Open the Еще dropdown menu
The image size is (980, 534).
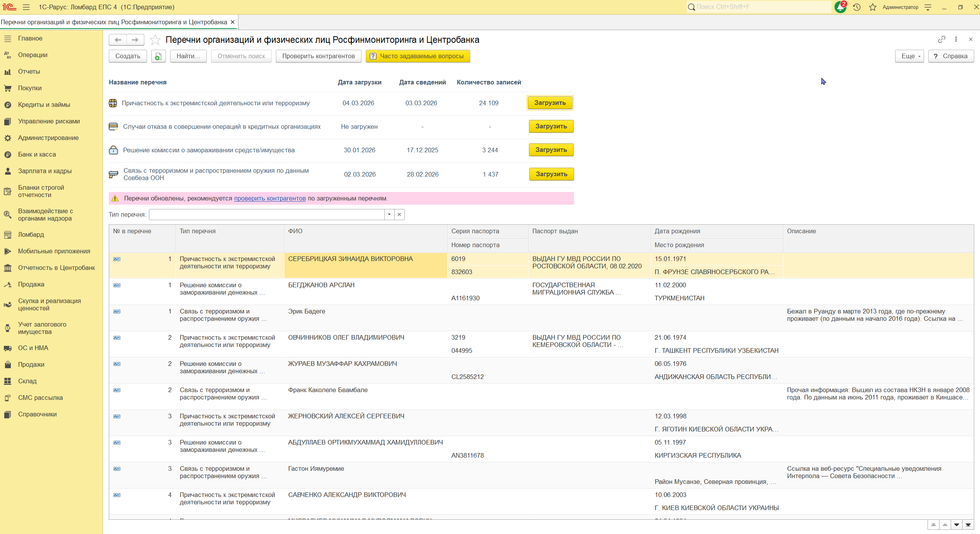click(909, 56)
